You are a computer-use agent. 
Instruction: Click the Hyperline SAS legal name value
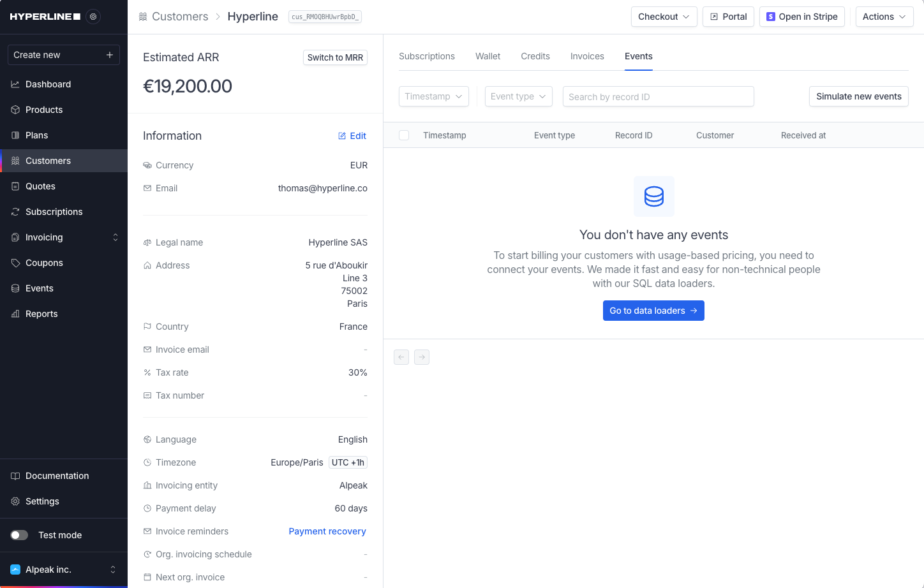point(338,242)
